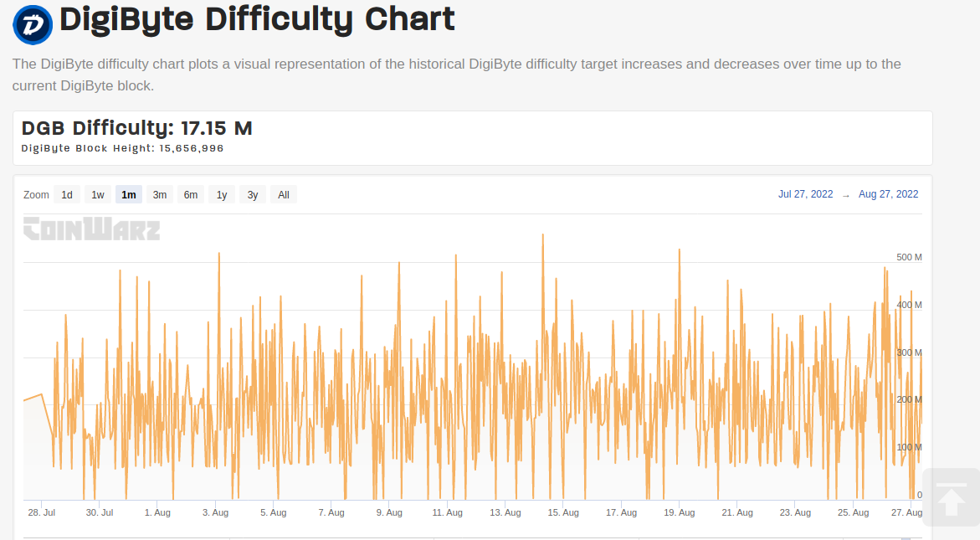The height and width of the screenshot is (540, 980).
Task: Click the 1. Aug axis label
Action: [157, 512]
